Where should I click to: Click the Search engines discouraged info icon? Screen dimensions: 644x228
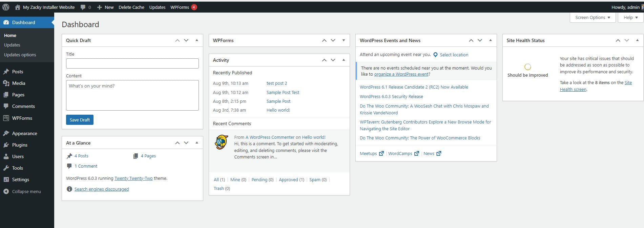pyautogui.click(x=69, y=189)
